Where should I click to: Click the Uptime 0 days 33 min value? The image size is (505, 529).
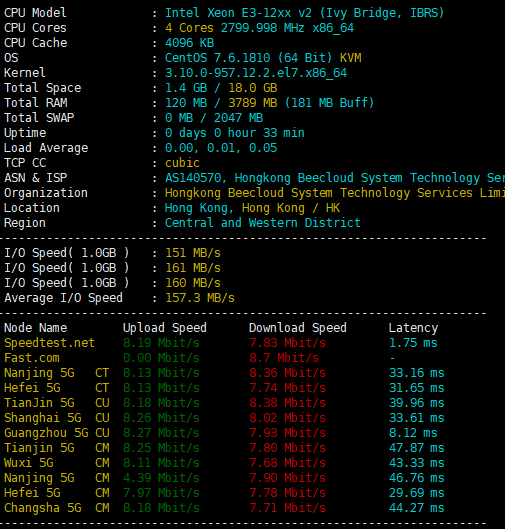[x=235, y=133]
